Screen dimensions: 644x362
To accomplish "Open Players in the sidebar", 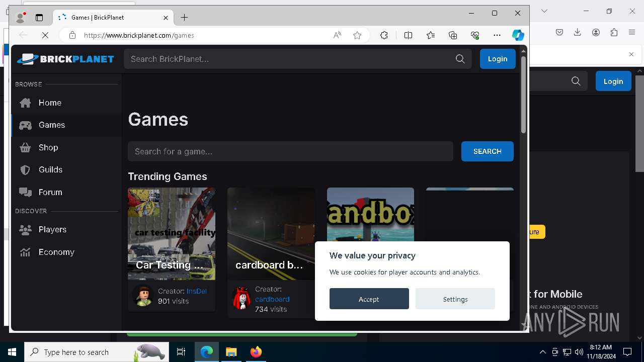I will [x=66, y=229].
